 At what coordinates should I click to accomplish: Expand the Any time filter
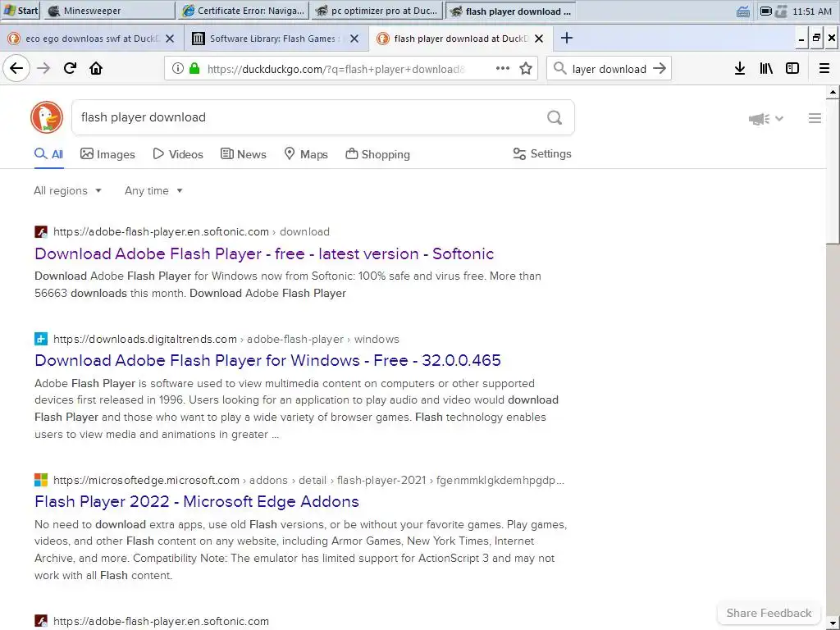point(153,190)
